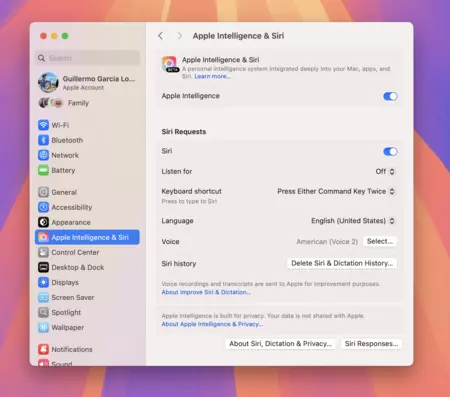Open the Keyboard shortcut popup menu

(x=336, y=191)
